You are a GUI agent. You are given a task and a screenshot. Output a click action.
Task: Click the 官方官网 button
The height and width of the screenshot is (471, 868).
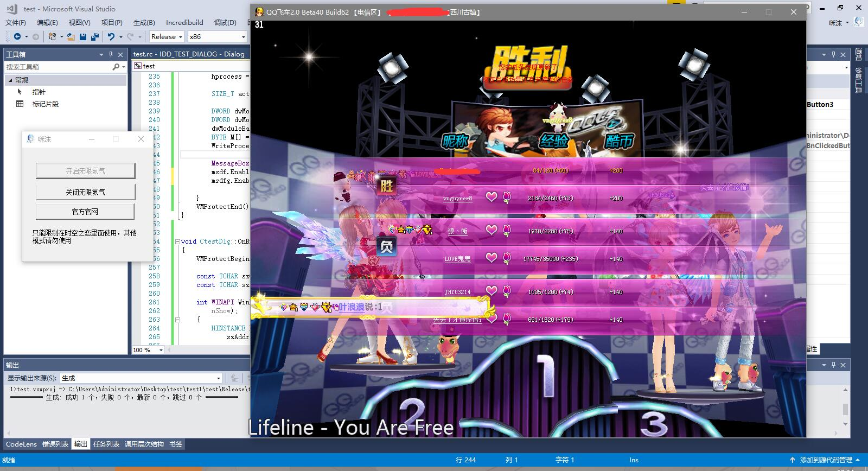(85, 212)
